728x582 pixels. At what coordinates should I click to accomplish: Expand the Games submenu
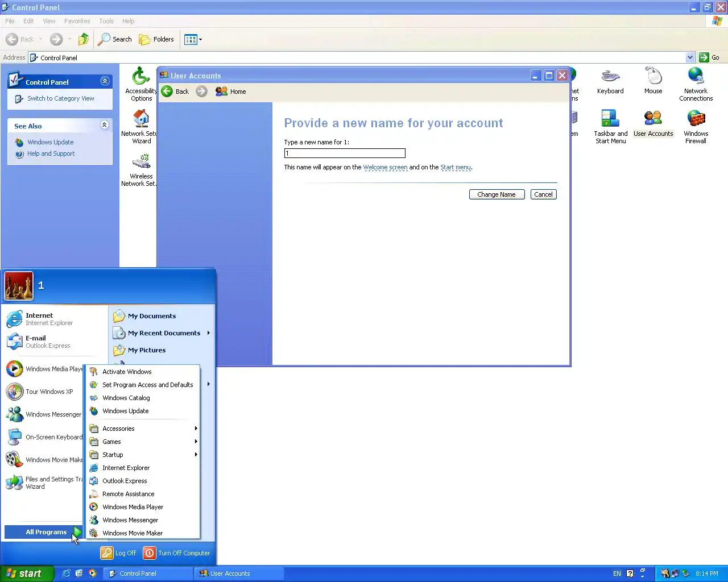143,442
